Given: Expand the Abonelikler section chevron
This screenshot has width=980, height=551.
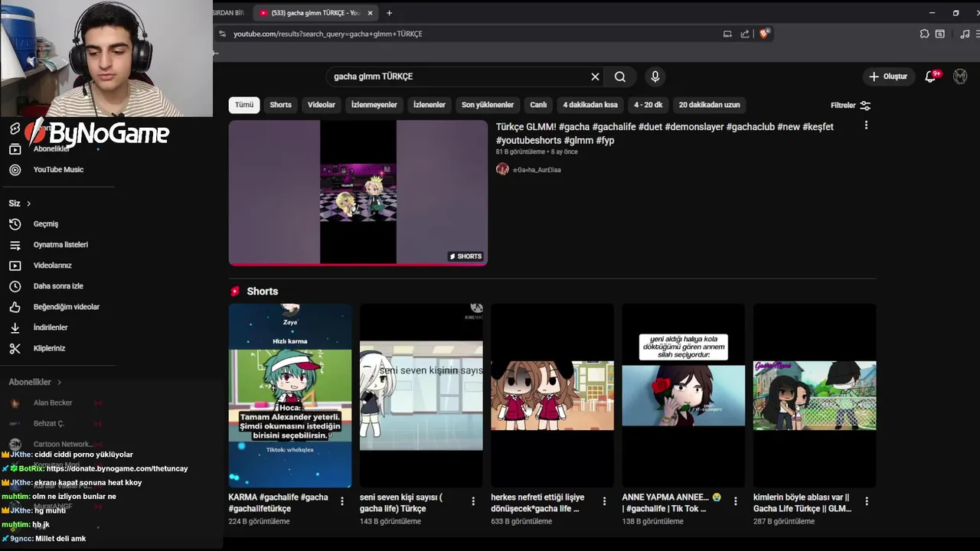Looking at the screenshot, I should click(59, 383).
